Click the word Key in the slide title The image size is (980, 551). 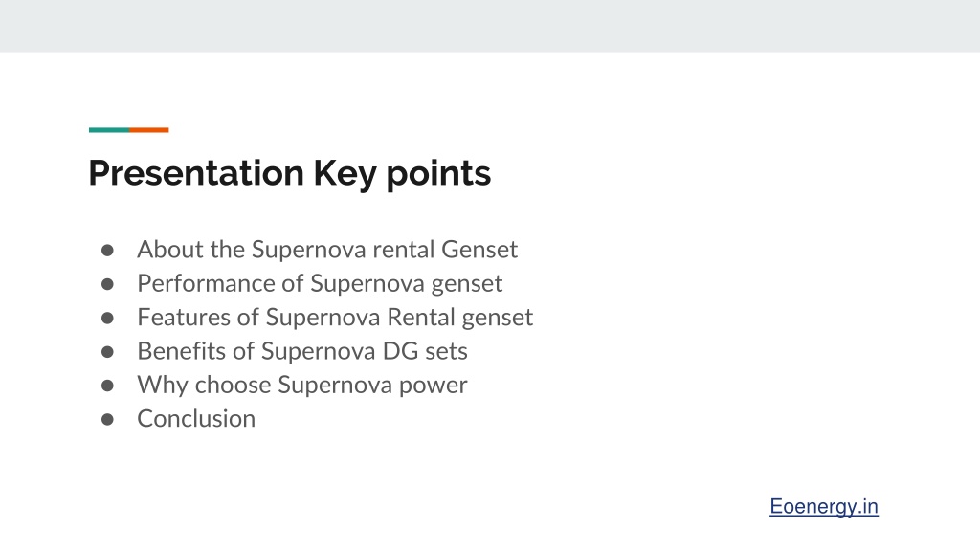(x=345, y=174)
